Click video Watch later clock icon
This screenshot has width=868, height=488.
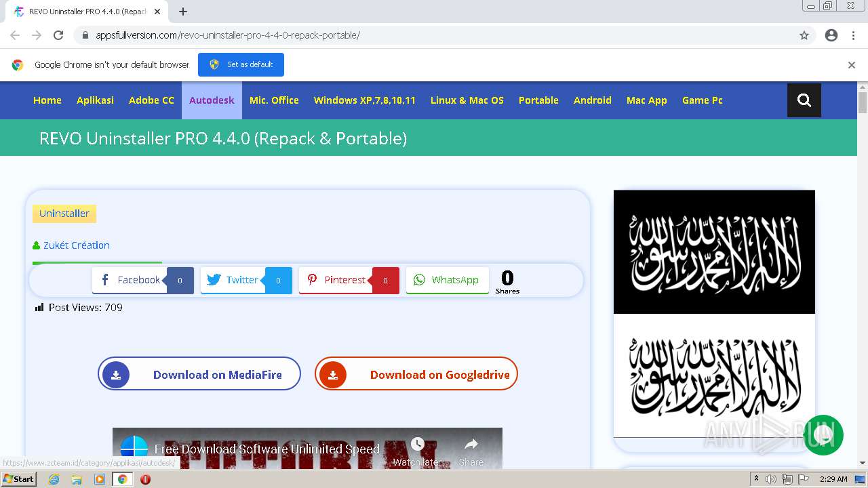[417, 445]
